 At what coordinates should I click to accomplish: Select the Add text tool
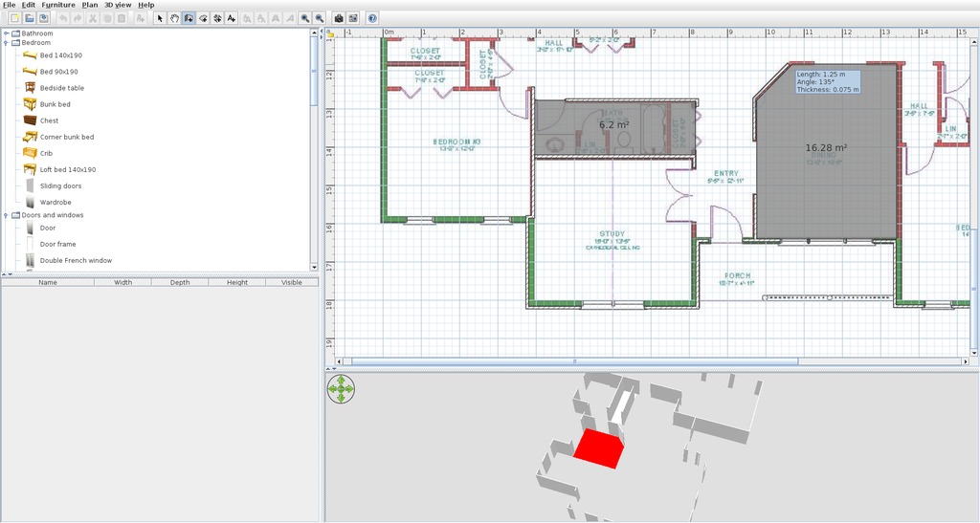pos(232,18)
